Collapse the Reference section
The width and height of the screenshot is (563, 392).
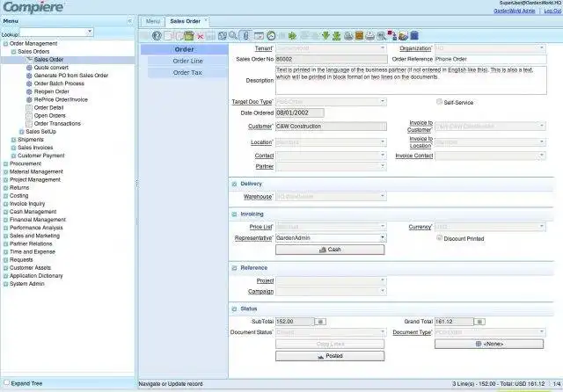[235, 268]
